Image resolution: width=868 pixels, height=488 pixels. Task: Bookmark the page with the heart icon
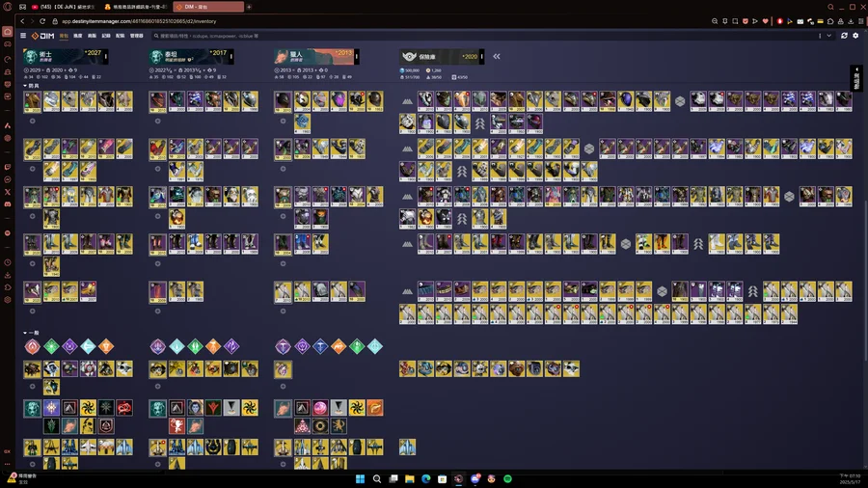765,21
